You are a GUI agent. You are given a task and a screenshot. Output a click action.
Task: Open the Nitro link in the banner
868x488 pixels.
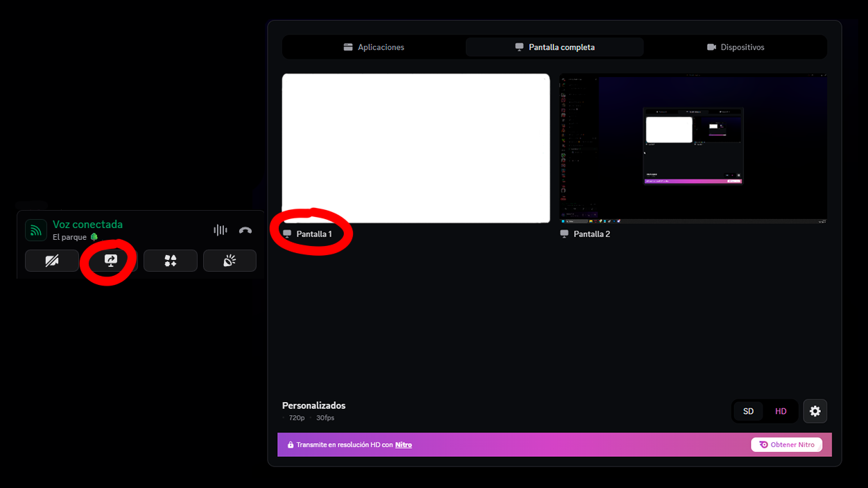(403, 444)
